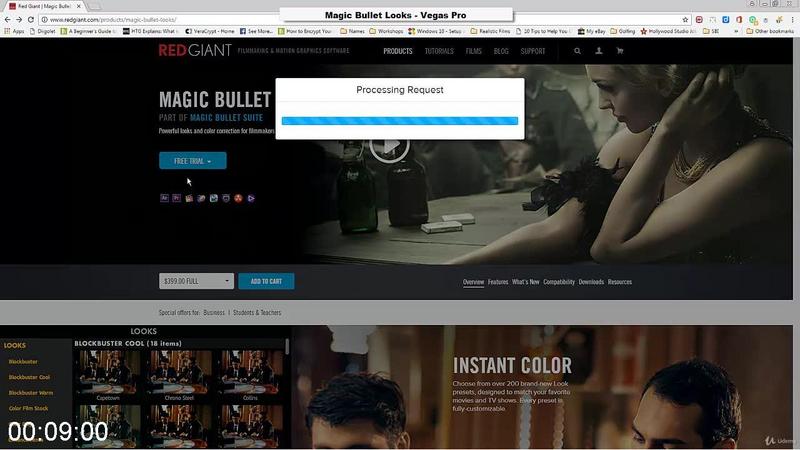Open the new tab button

pyautogui.click(x=95, y=6)
